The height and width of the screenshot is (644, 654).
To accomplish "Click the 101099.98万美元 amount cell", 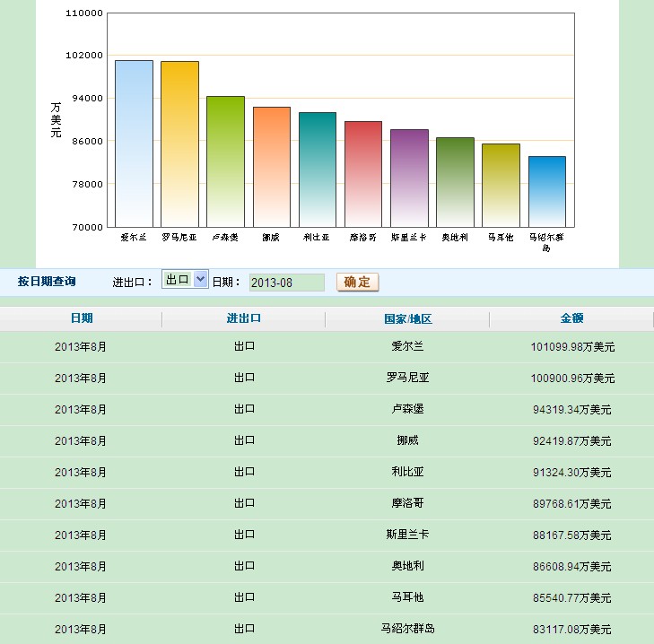I will click(571, 346).
